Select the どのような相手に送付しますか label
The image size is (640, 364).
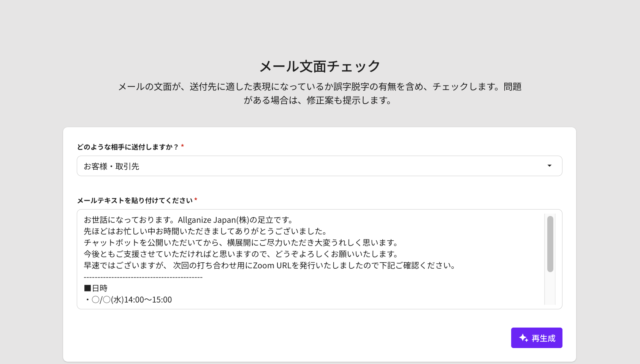pyautogui.click(x=128, y=147)
